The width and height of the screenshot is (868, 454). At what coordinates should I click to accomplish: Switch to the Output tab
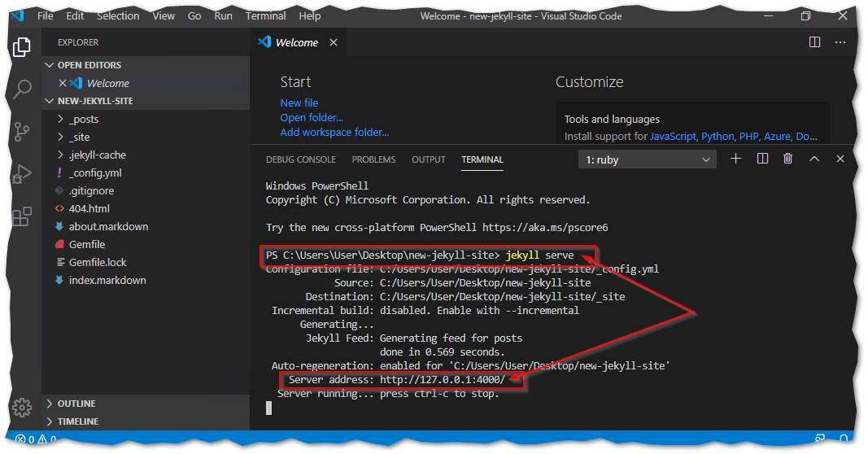coord(429,159)
